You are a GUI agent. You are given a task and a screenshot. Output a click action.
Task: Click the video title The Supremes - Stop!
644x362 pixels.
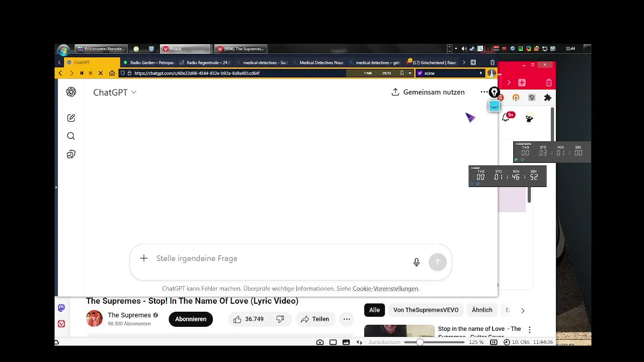[192, 301]
